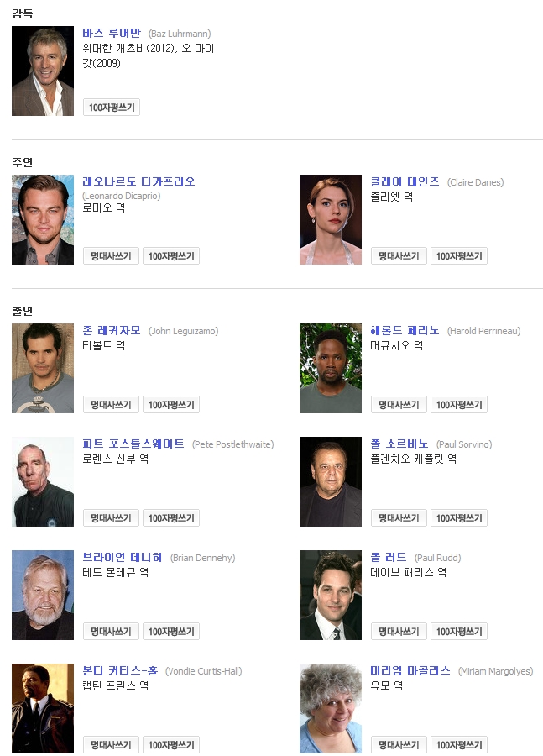Click the 바즈 루어만 name link
The image size is (543, 756).
pyautogui.click(x=112, y=34)
